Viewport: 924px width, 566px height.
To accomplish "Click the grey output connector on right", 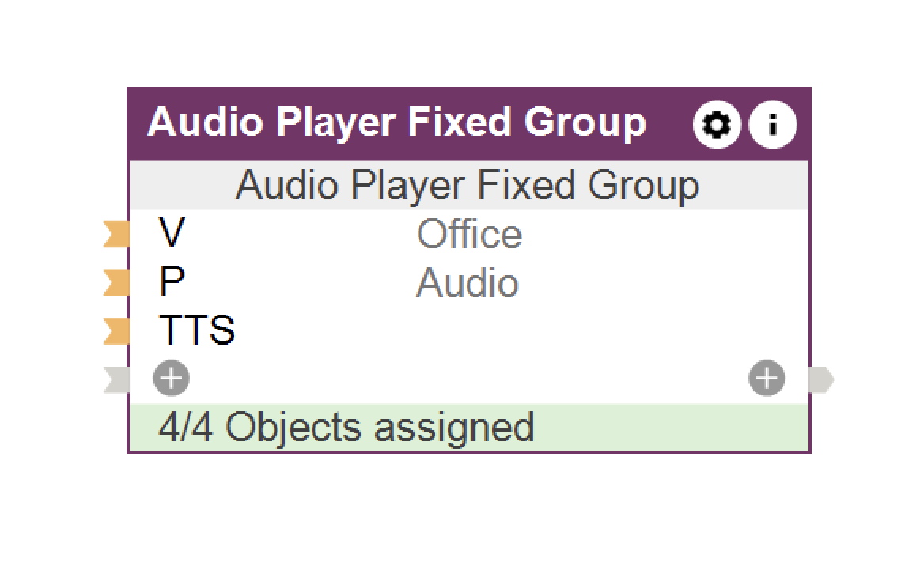I will tap(821, 380).
